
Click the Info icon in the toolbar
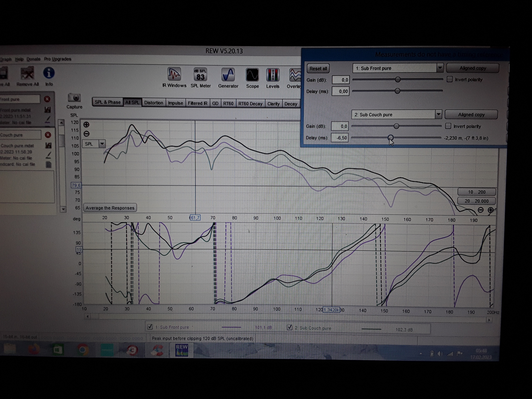click(49, 73)
